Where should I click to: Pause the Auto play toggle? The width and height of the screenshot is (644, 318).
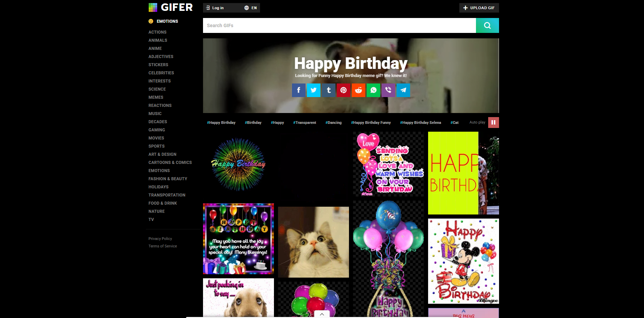[493, 122]
